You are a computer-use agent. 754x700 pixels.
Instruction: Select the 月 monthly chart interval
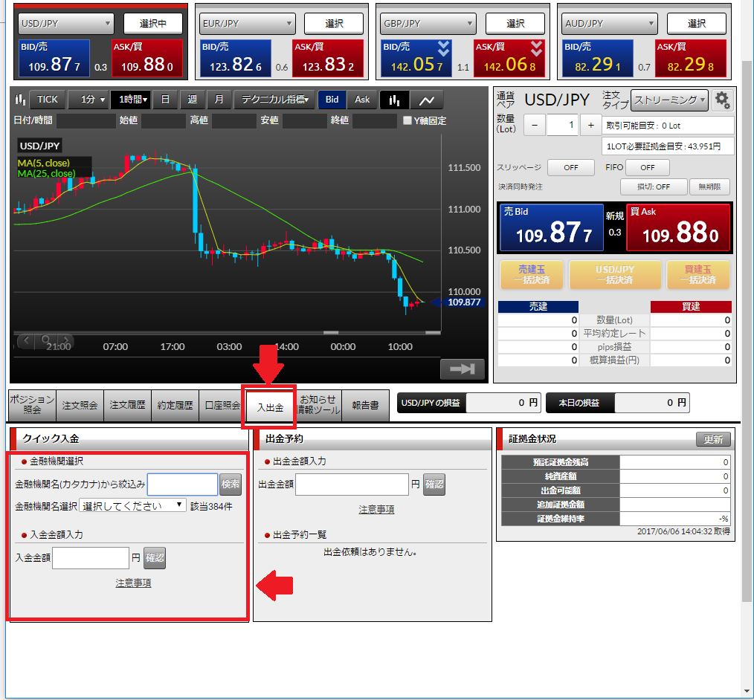tap(219, 100)
